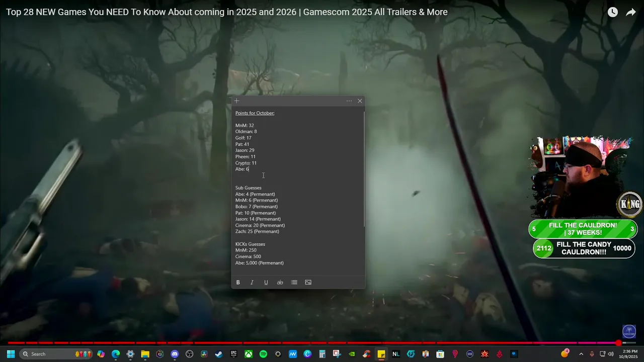Open Epic Games Launcher from taskbar
The width and height of the screenshot is (644, 362).
click(x=233, y=354)
